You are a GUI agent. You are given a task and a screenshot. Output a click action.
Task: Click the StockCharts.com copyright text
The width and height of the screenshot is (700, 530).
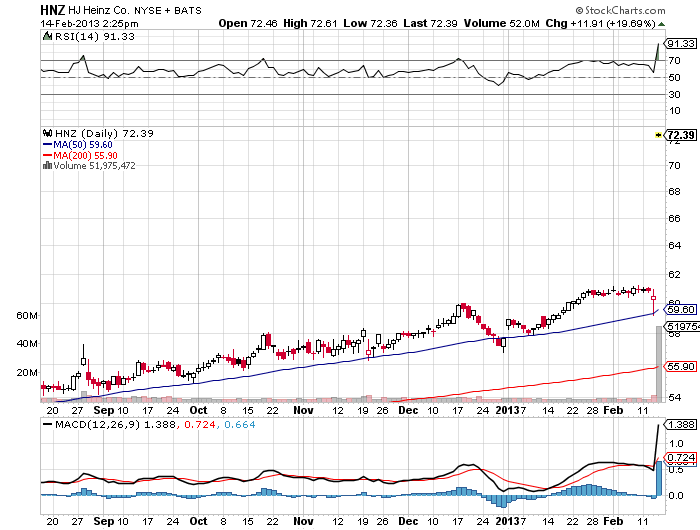[620, 10]
